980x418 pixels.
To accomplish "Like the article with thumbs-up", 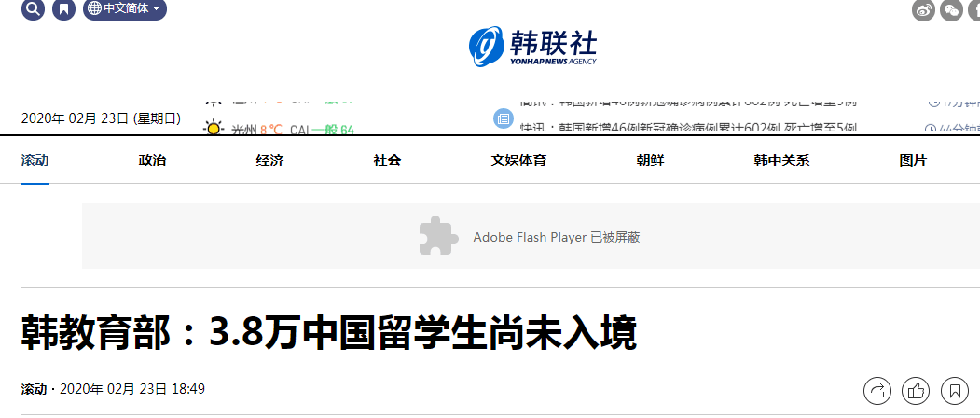I will pos(916,391).
